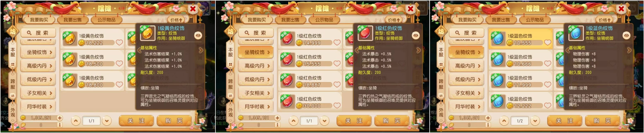Screen dimensions: 644x133
Task: Click gold coin icon beside price 14.999
Action: 299,43
